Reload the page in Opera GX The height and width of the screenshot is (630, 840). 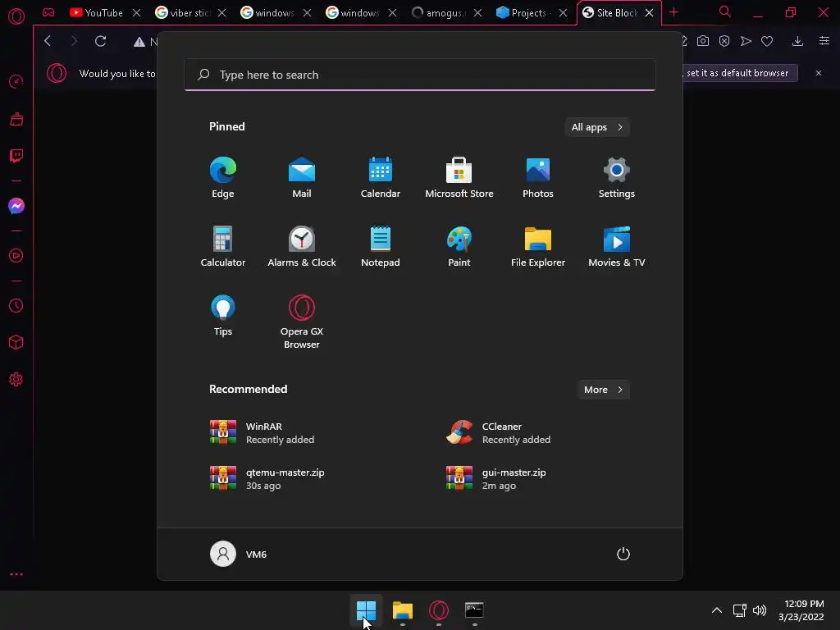coord(101,41)
